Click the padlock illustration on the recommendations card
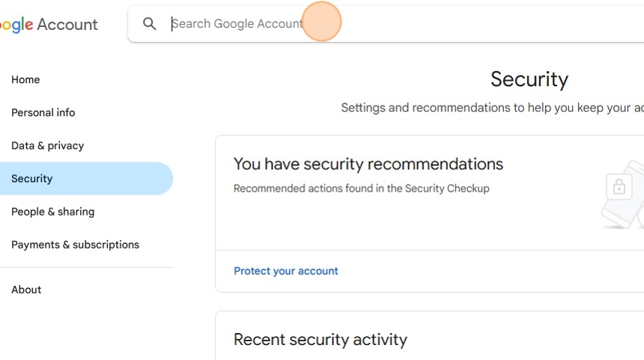Viewport: 644px width, 360px height. 619,187
